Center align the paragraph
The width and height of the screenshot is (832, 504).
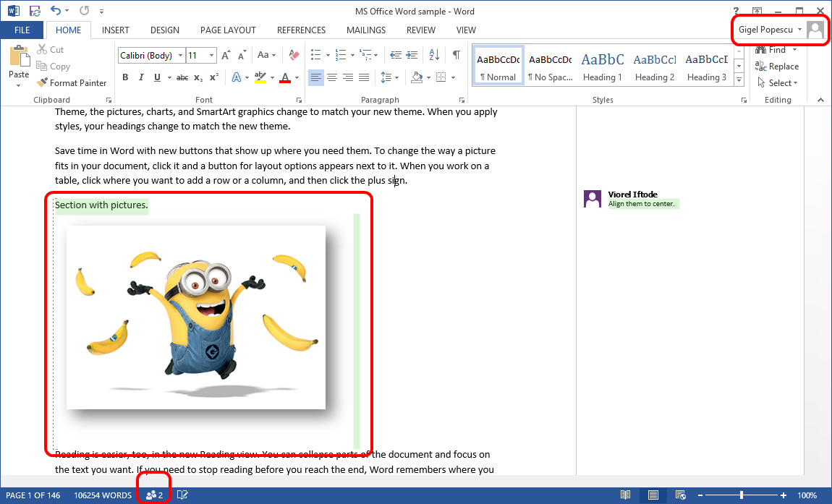(x=332, y=77)
